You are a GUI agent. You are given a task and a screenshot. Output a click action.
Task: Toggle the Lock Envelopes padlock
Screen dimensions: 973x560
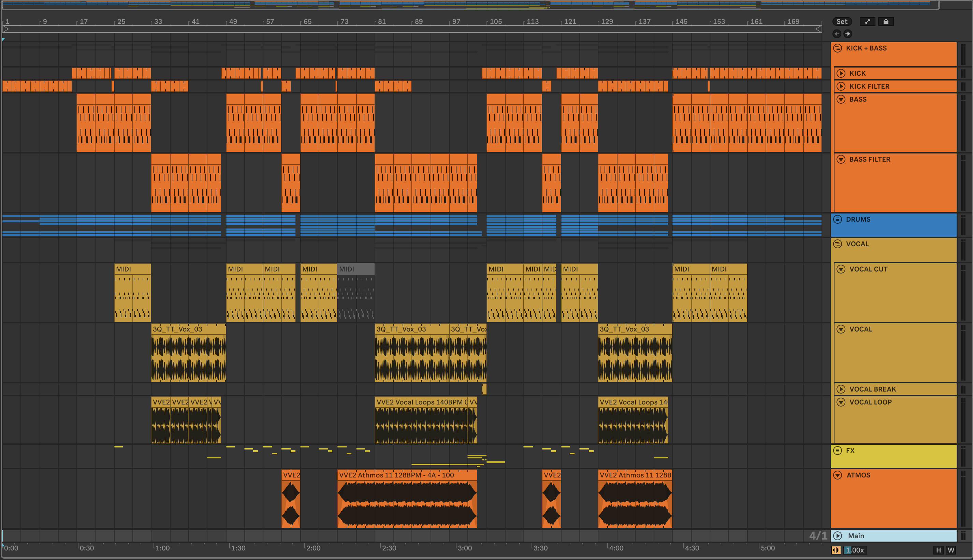tap(886, 21)
